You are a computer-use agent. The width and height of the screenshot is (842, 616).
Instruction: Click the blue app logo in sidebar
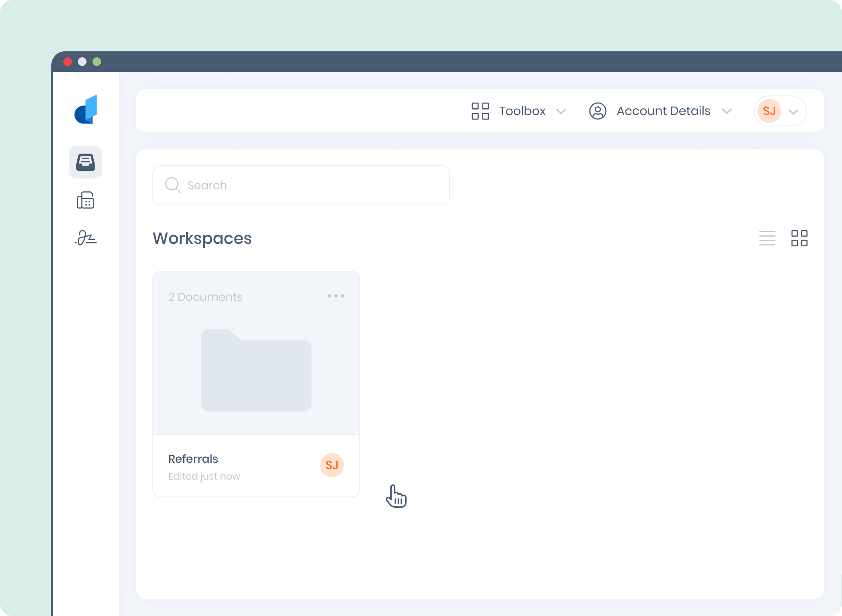coord(86,109)
